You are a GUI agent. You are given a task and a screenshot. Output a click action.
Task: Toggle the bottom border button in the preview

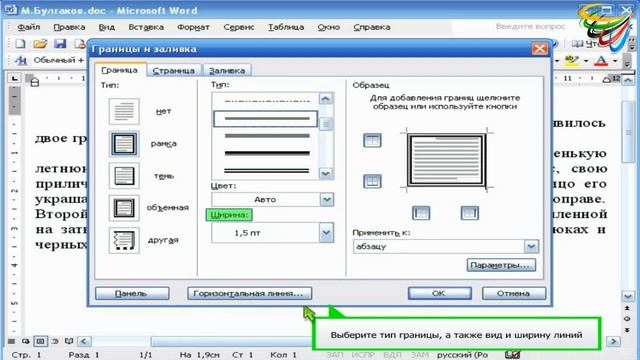(x=372, y=181)
